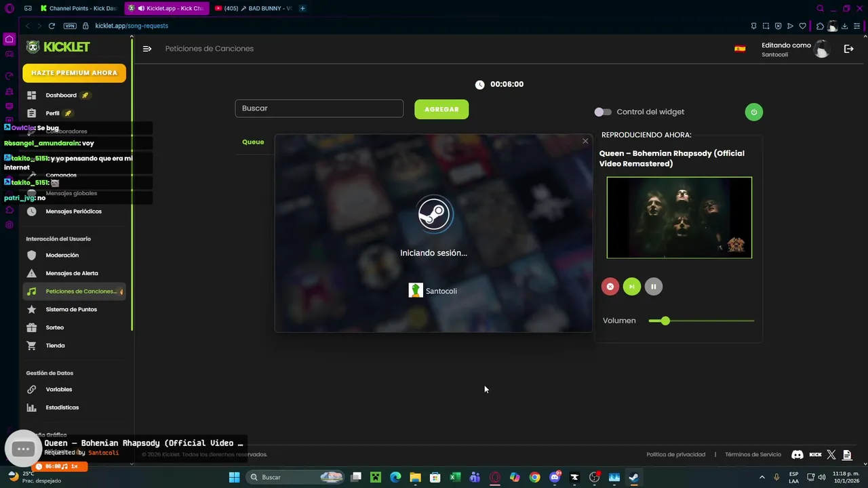The height and width of the screenshot is (488, 868).
Task: Open Steam from the taskbar
Action: point(634,477)
